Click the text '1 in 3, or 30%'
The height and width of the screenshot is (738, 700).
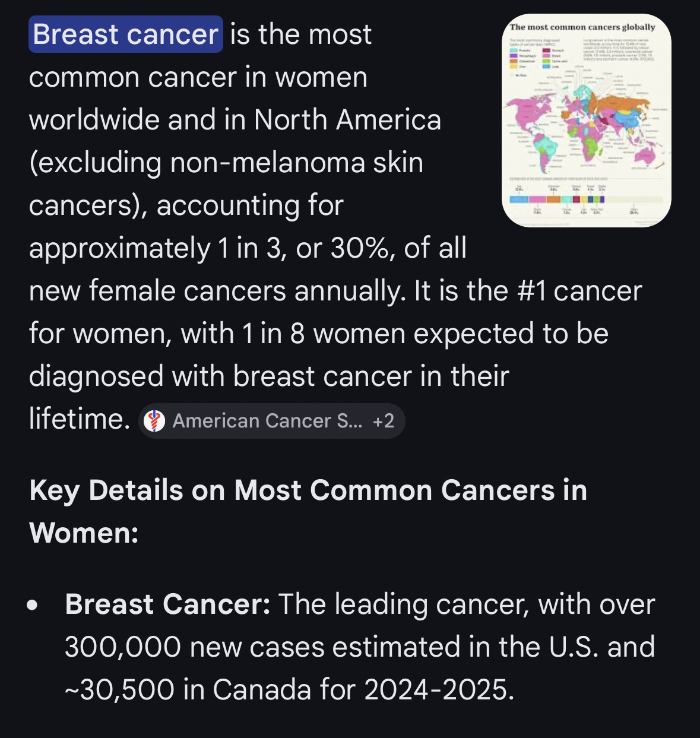(x=306, y=248)
